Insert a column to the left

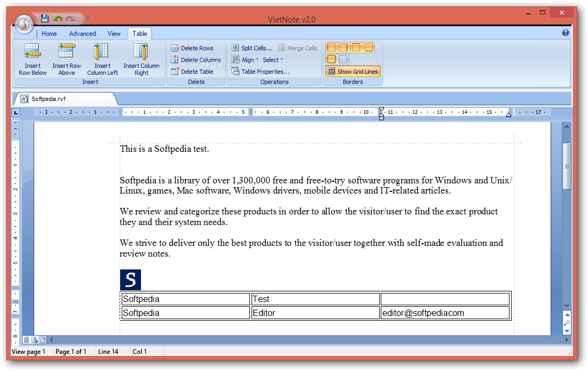coord(103,59)
